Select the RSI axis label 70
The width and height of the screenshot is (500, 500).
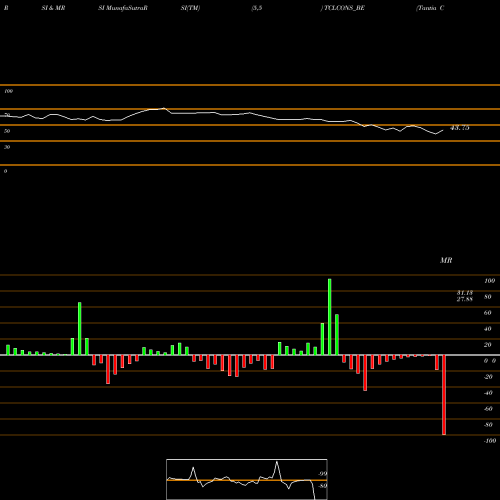coord(7,115)
